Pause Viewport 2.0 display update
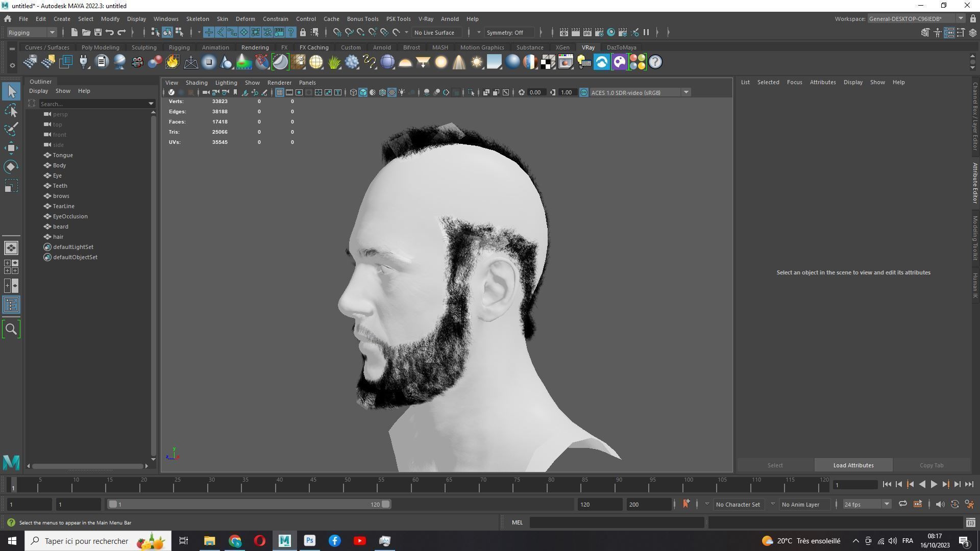 pyautogui.click(x=646, y=33)
